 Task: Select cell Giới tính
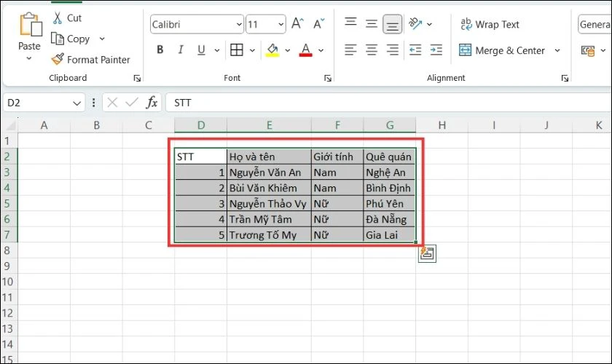pyautogui.click(x=337, y=157)
